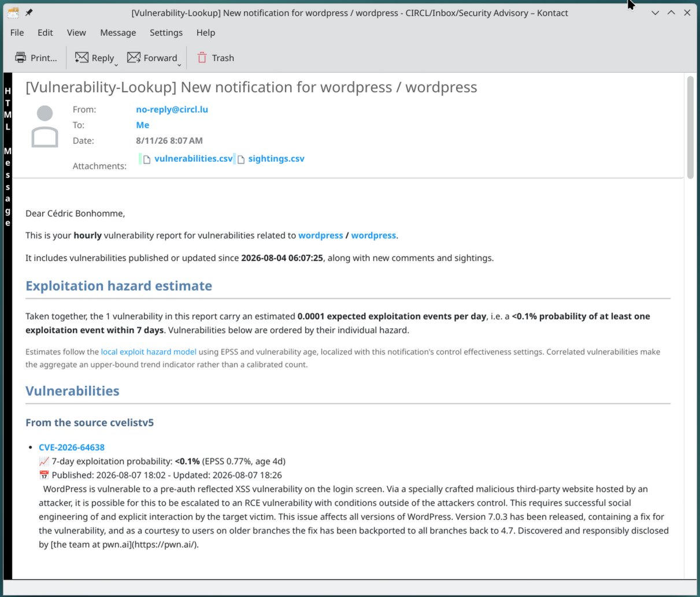This screenshot has height=597, width=700.
Task: Click the vulnerabilities.csv file icon
Action: click(x=147, y=159)
